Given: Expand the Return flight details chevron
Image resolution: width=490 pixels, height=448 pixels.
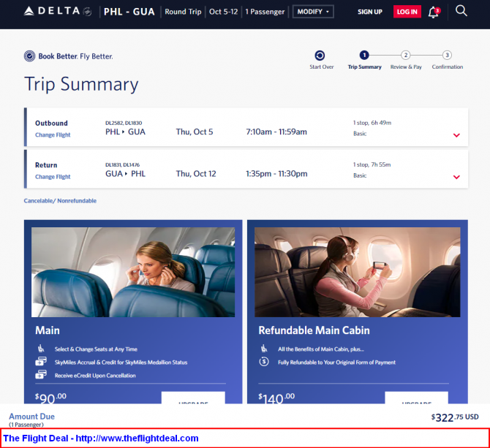Looking at the screenshot, I should 456,177.
